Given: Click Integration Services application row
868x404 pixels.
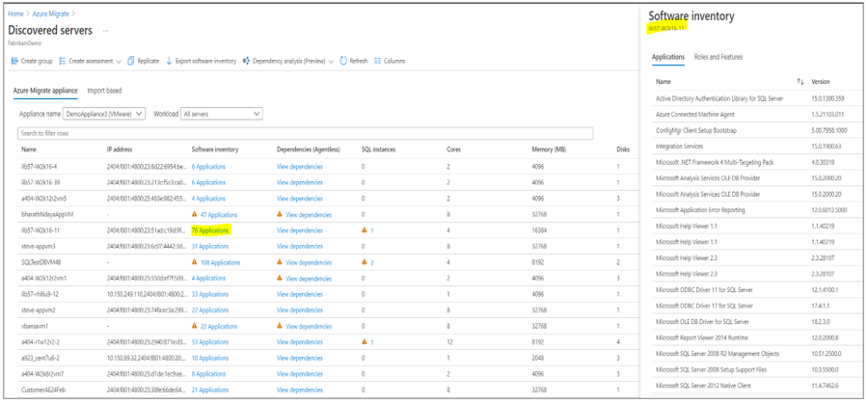Looking at the screenshot, I should (757, 147).
